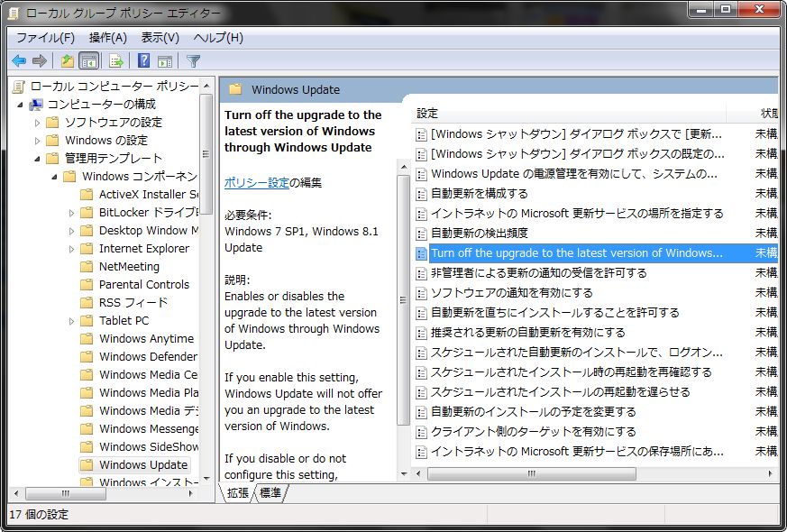
Task: Select スケジュールされたインストール時の再起動を再確認する
Action: pyautogui.click(x=572, y=371)
